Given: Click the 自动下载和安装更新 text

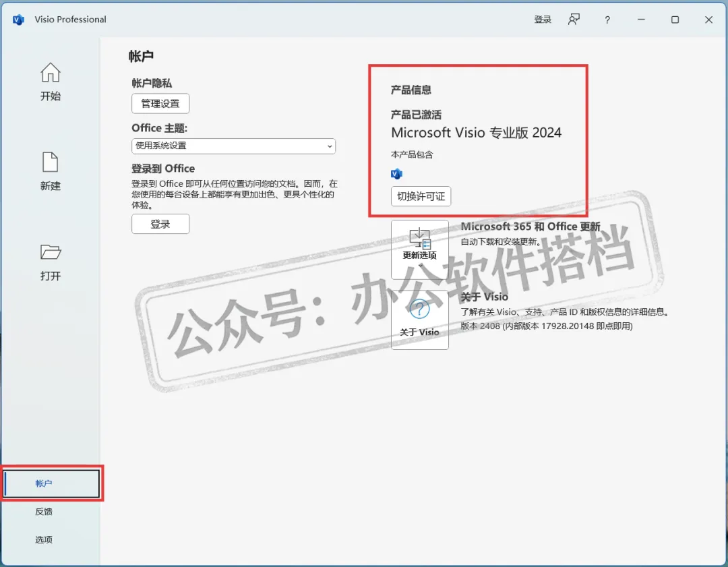Looking at the screenshot, I should pyautogui.click(x=500, y=241).
